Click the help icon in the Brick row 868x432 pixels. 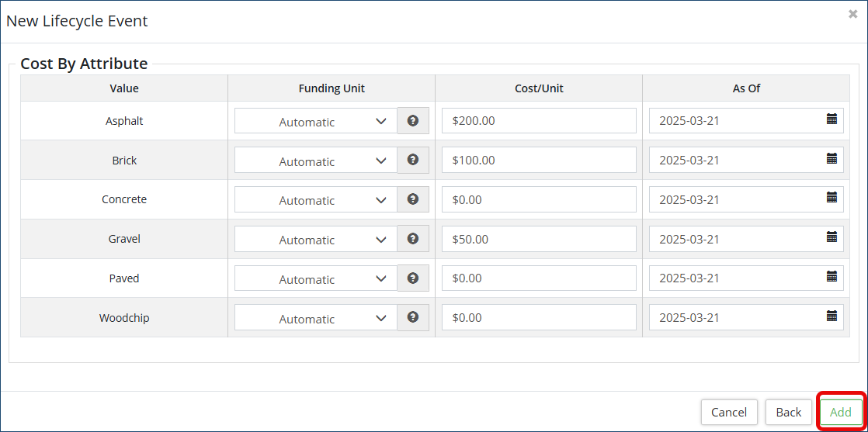[x=413, y=160]
